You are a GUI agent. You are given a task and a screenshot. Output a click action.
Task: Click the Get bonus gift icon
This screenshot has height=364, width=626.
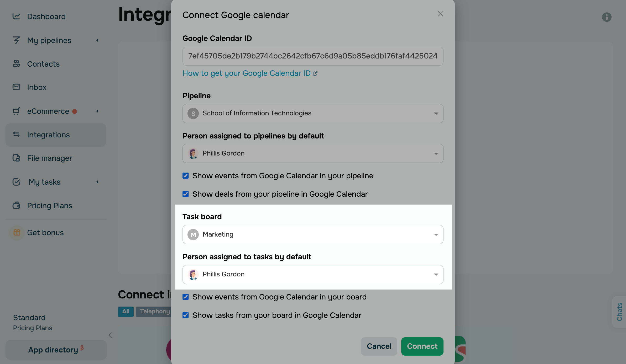coord(17,232)
